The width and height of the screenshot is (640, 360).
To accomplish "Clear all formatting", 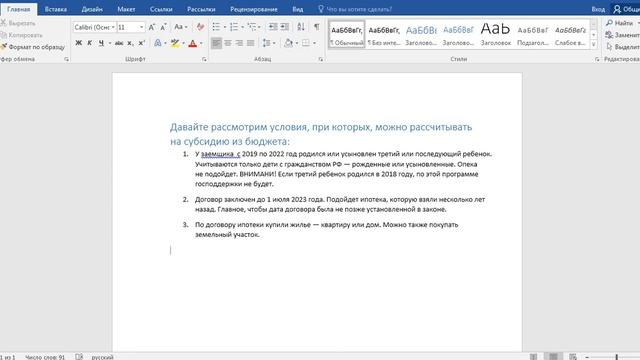I will [200, 27].
